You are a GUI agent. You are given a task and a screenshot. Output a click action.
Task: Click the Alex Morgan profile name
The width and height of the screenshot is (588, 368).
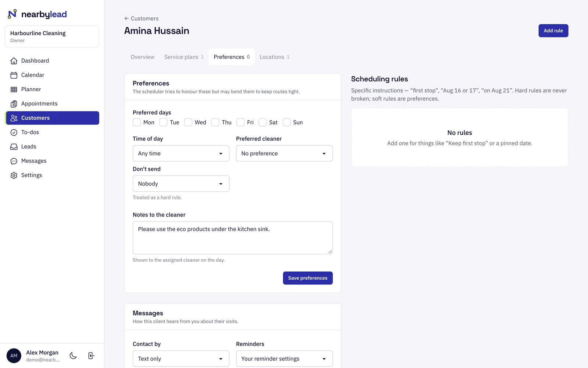(x=42, y=353)
